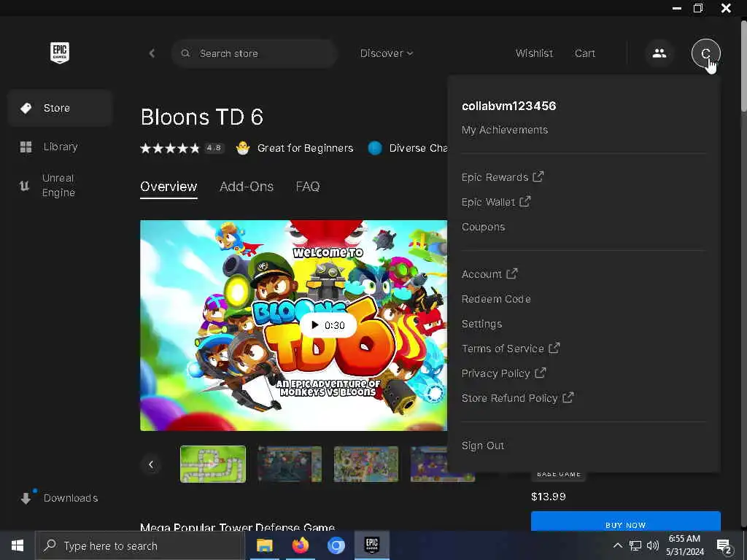Open Terms of Service
Screen dimensions: 747x560
(510, 349)
